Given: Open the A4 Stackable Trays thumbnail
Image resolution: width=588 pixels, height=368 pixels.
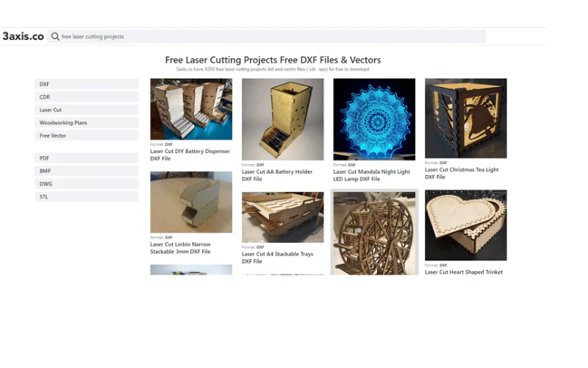Looking at the screenshot, I should 283,217.
